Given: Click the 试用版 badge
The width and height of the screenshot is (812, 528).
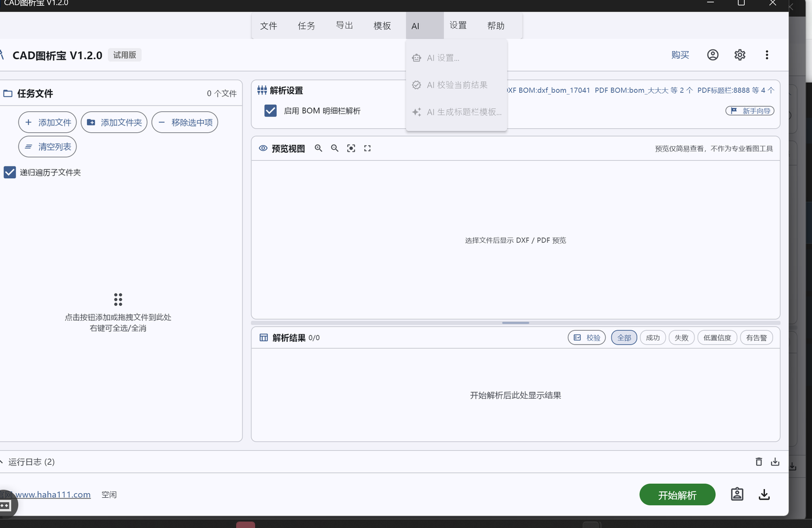Looking at the screenshot, I should point(125,55).
